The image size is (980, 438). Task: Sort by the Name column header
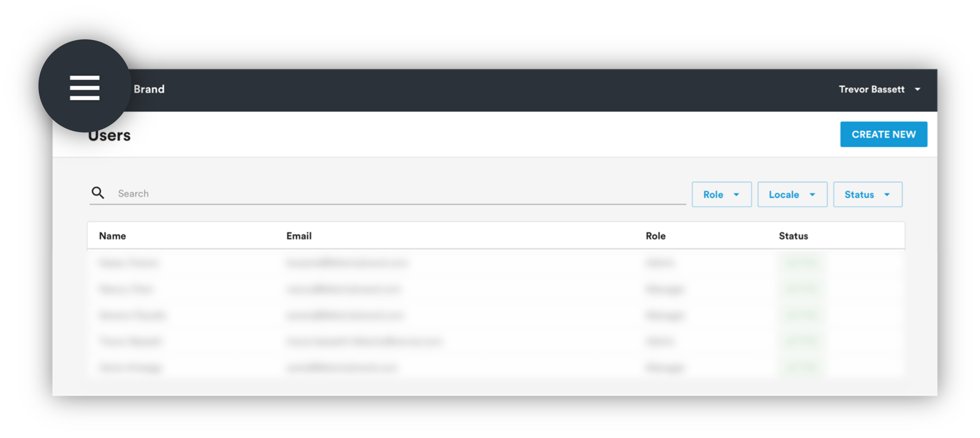112,236
